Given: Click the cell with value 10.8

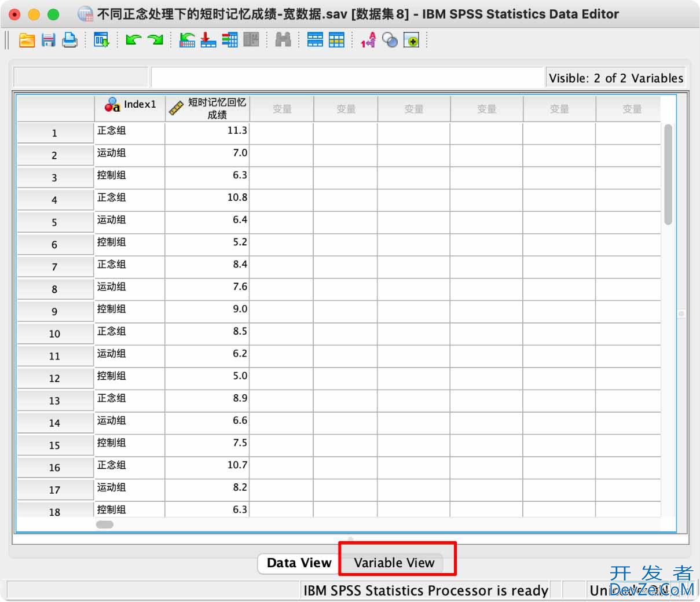Looking at the screenshot, I should (207, 200).
